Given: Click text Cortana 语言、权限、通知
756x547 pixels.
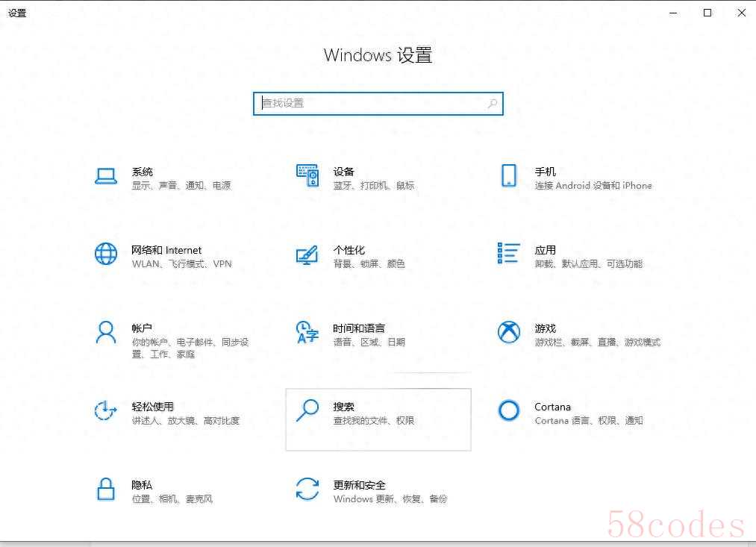Looking at the screenshot, I should (589, 421).
